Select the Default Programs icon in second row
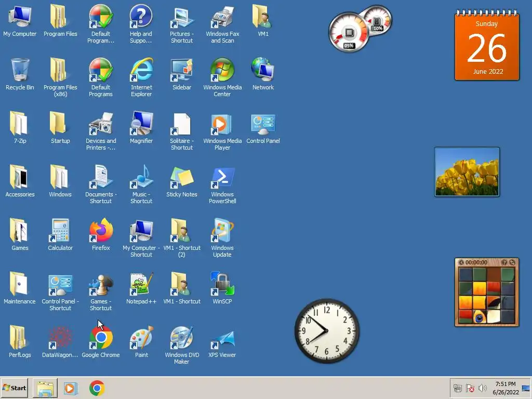The image size is (532, 399). point(101,78)
